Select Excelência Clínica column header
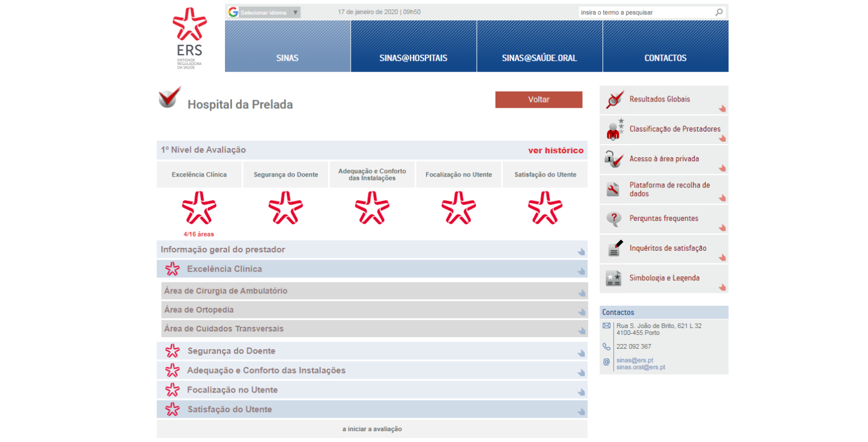The width and height of the screenshot is (868, 442). tap(199, 174)
